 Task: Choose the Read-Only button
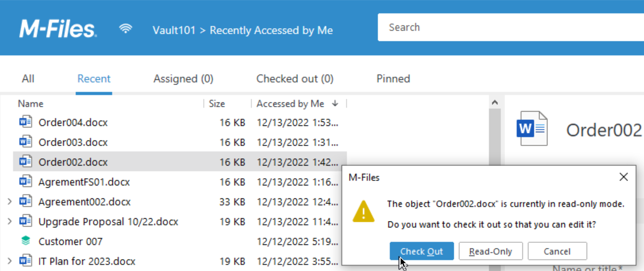[x=490, y=251]
